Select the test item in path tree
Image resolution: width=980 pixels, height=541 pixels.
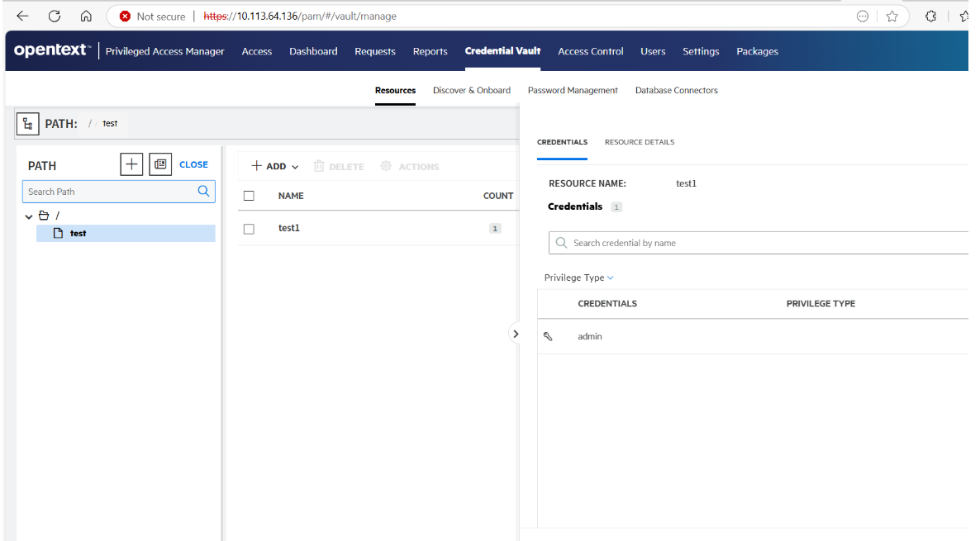pyautogui.click(x=126, y=233)
